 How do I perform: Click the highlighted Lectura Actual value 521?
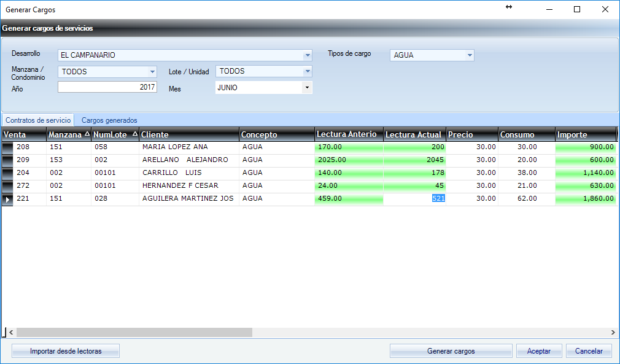438,198
